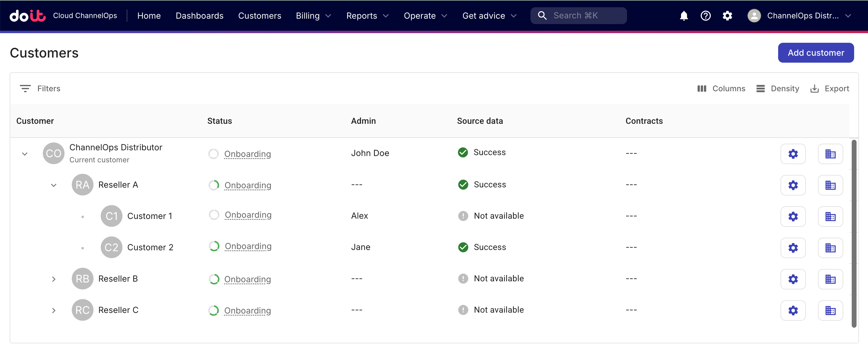Open the Billing dropdown menu

[x=313, y=15]
